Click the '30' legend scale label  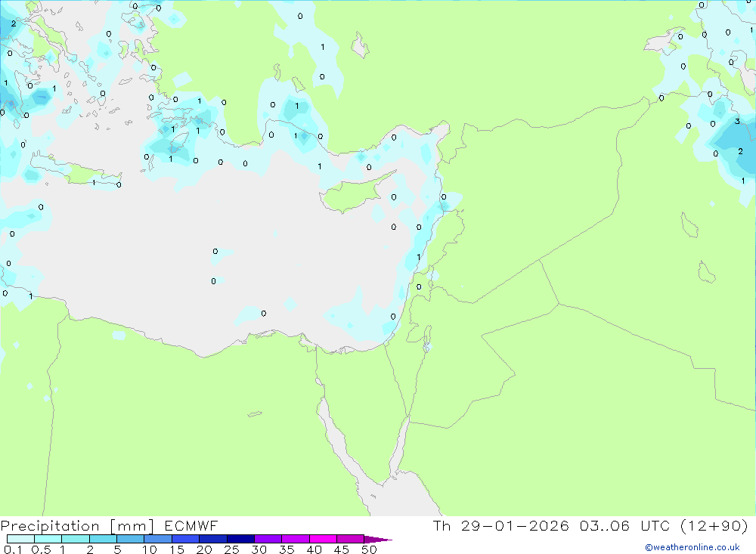259,549
